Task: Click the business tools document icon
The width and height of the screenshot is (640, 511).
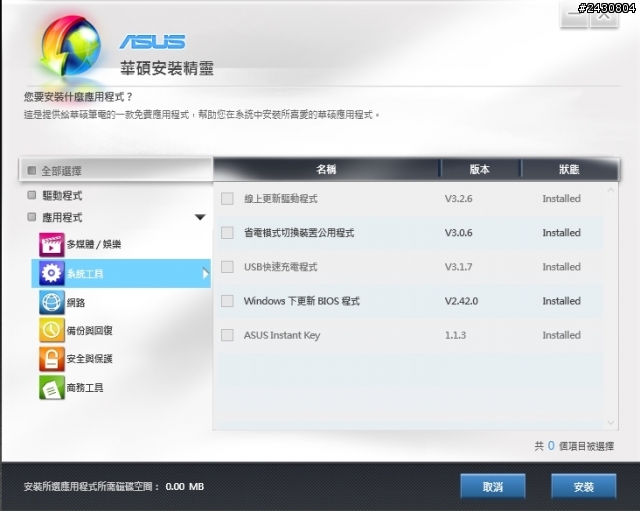Action: [x=51, y=387]
